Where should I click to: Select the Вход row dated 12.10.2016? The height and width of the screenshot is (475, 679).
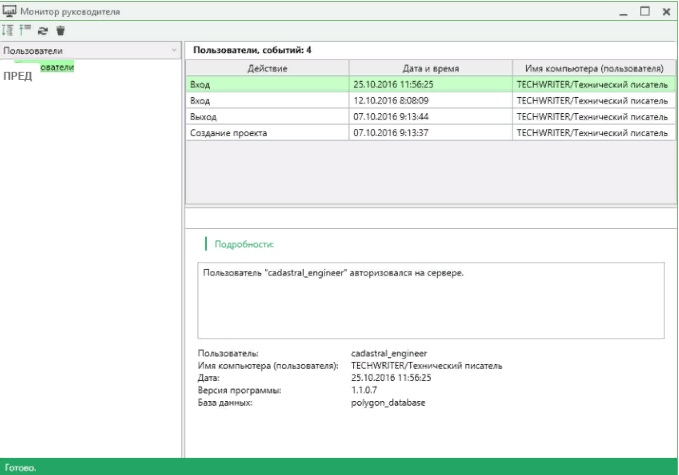click(x=266, y=101)
